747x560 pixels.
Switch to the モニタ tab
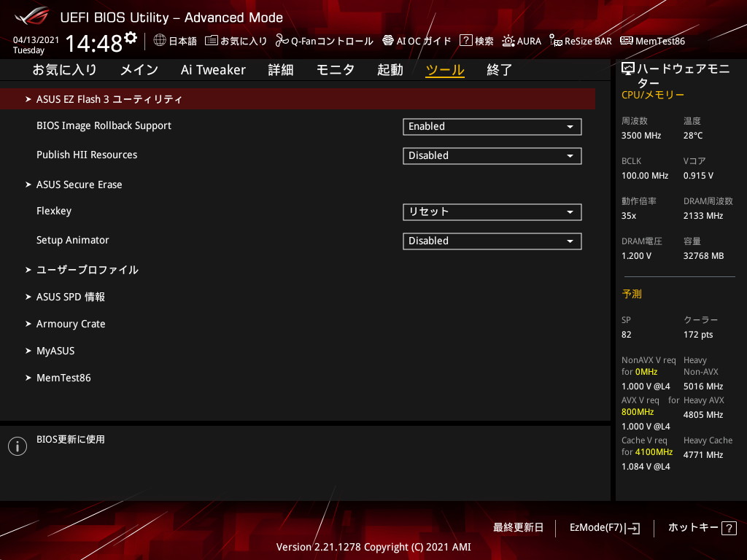coord(336,70)
